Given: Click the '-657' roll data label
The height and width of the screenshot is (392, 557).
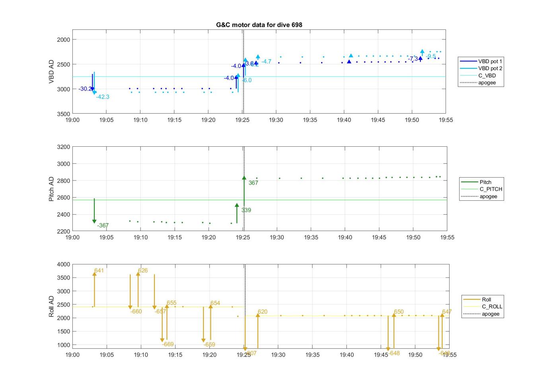Looking at the screenshot, I should tap(160, 311).
